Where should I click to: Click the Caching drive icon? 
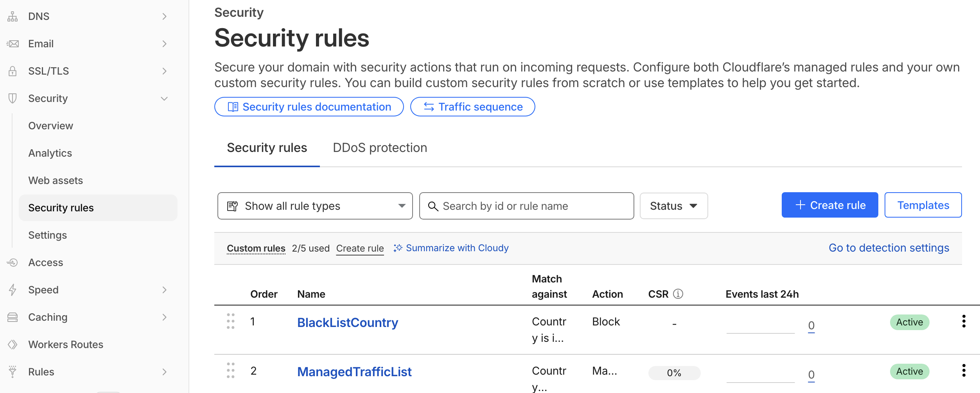point(13,317)
